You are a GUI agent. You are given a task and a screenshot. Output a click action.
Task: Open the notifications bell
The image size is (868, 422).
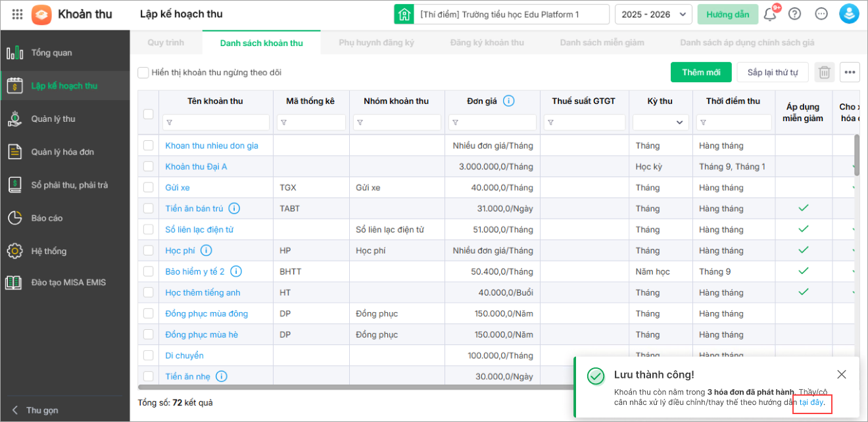tap(769, 14)
